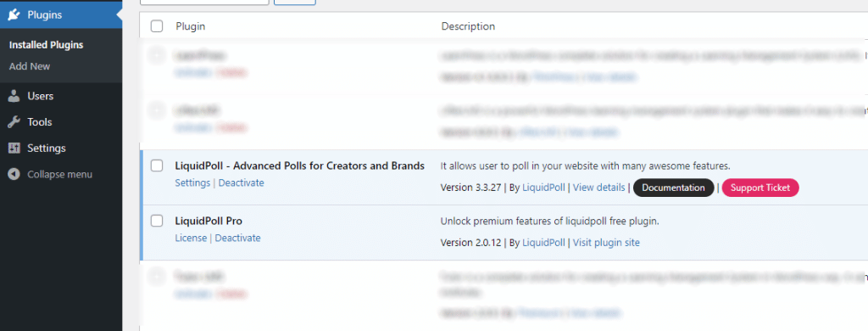Viewport: 868px width, 331px height.
Task: Collapse the admin sidebar menu
Action: point(61,174)
